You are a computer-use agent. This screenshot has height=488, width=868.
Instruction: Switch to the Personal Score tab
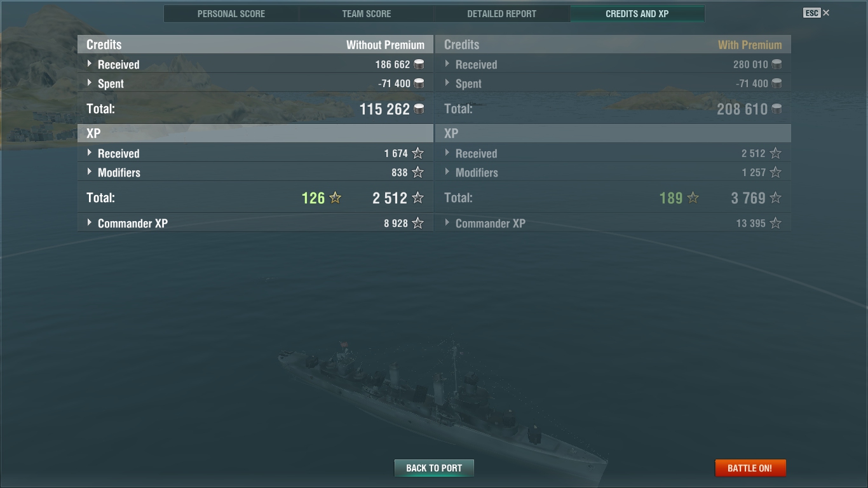231,13
